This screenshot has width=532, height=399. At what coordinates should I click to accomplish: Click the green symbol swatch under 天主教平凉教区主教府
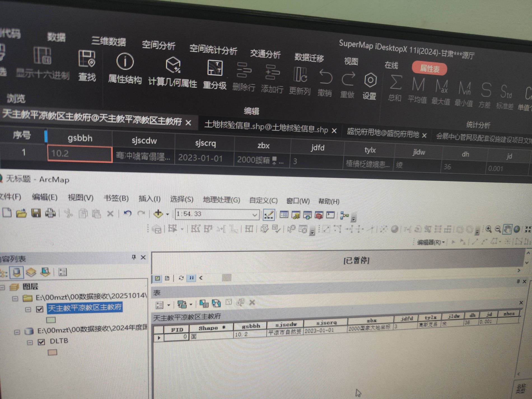pos(51,320)
